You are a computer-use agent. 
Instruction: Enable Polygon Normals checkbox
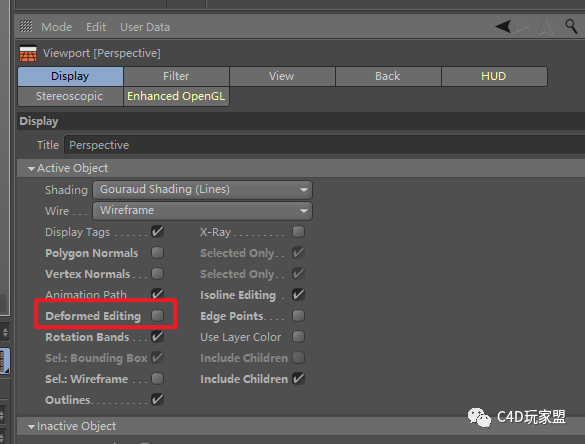tap(157, 253)
